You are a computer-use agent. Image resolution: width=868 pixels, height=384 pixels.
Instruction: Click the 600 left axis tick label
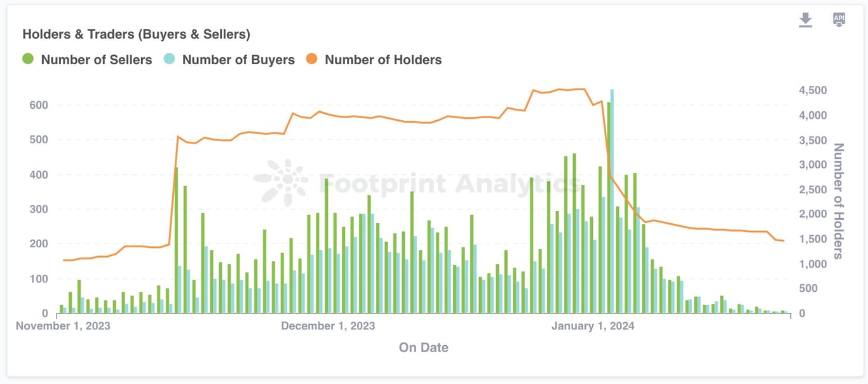(x=39, y=105)
